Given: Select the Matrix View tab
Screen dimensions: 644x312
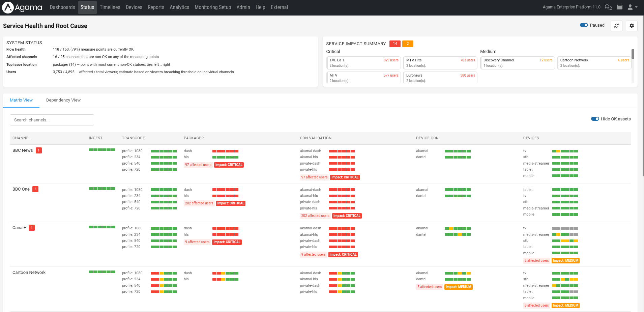Looking at the screenshot, I should 21,100.
